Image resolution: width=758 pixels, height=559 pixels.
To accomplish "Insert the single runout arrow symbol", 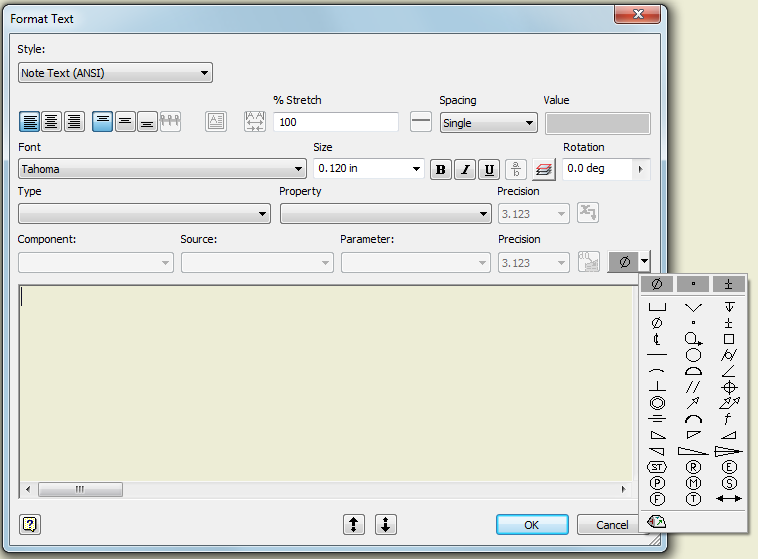I will (693, 403).
